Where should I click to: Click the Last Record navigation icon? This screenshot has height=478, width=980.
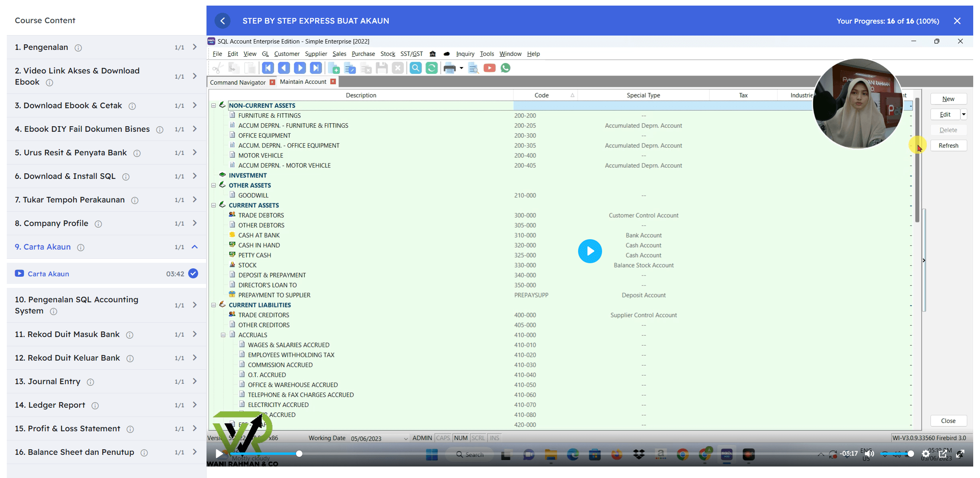(316, 68)
